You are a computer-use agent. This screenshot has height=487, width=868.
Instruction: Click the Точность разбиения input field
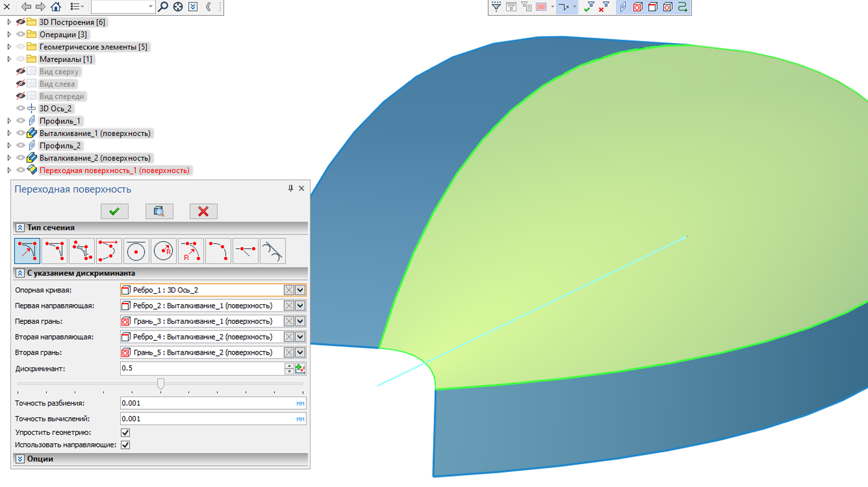tap(213, 403)
